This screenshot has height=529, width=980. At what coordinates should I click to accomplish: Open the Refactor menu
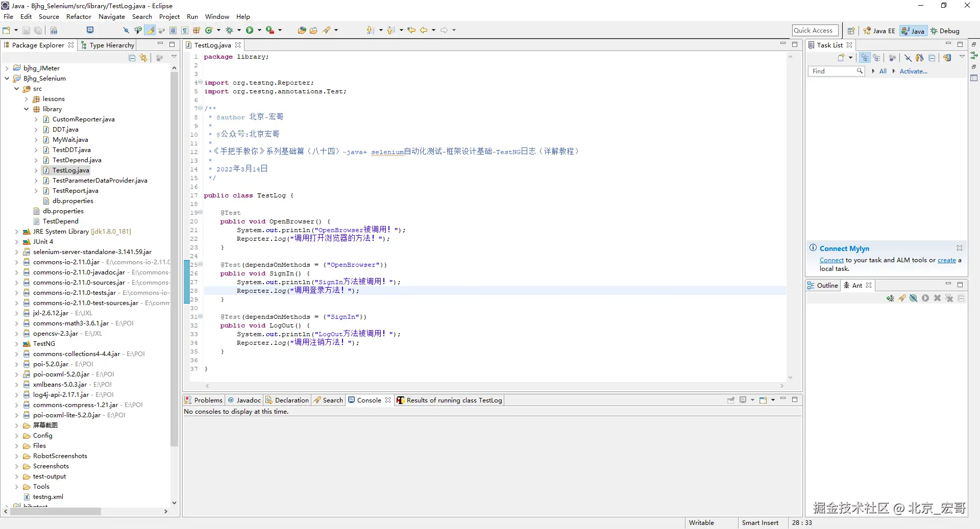point(79,17)
